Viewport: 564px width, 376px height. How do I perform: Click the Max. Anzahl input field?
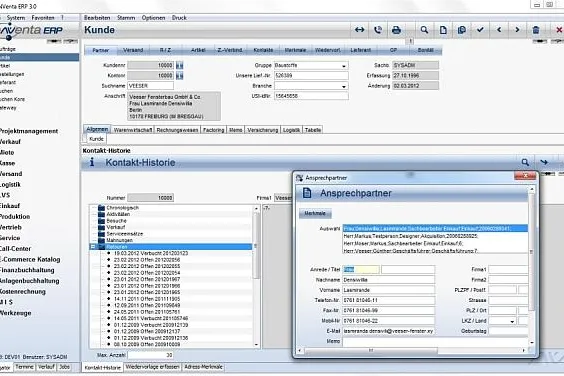point(150,355)
